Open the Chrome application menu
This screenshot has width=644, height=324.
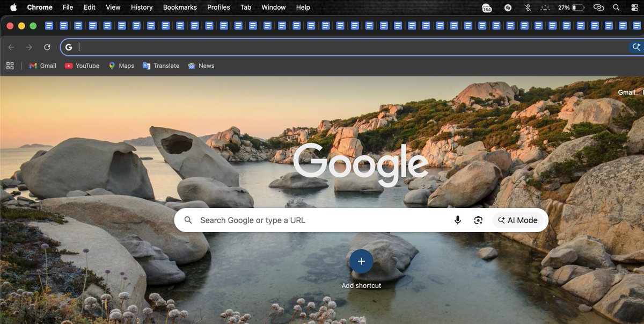click(x=40, y=8)
